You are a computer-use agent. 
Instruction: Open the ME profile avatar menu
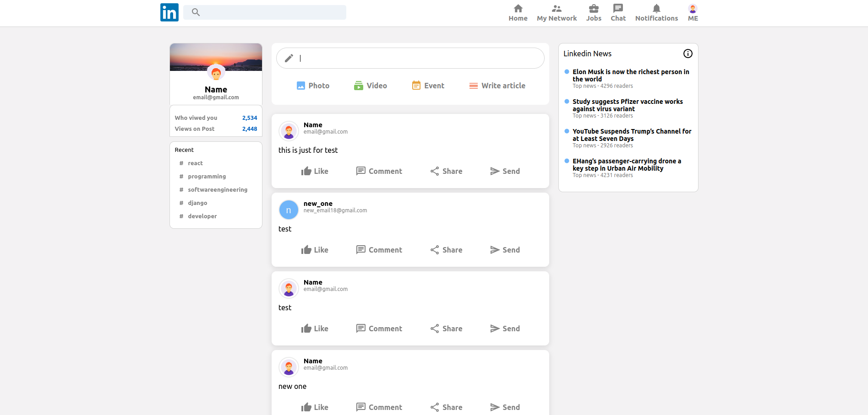point(693,9)
